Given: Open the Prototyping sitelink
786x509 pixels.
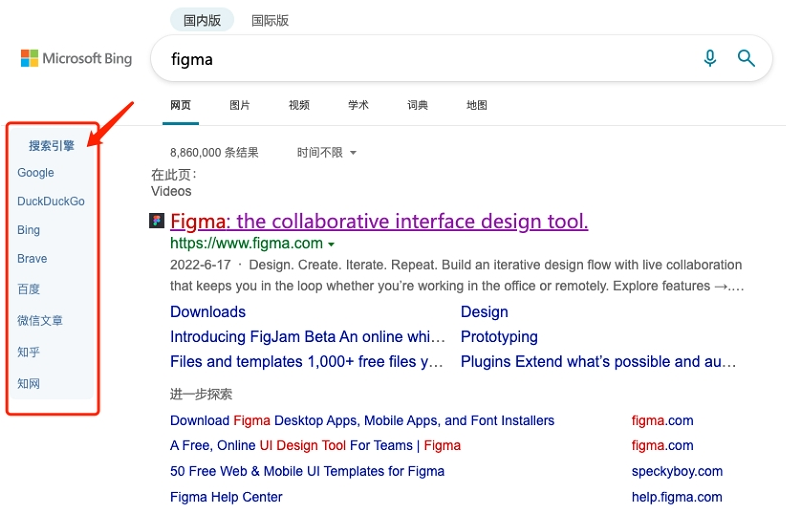Looking at the screenshot, I should 499,336.
